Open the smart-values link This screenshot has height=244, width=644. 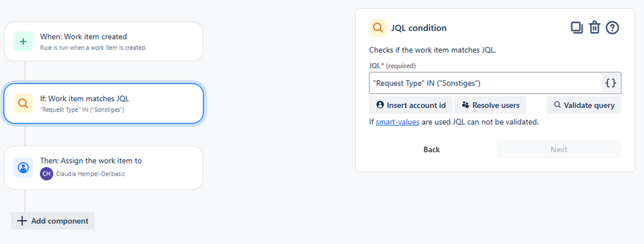tap(398, 122)
